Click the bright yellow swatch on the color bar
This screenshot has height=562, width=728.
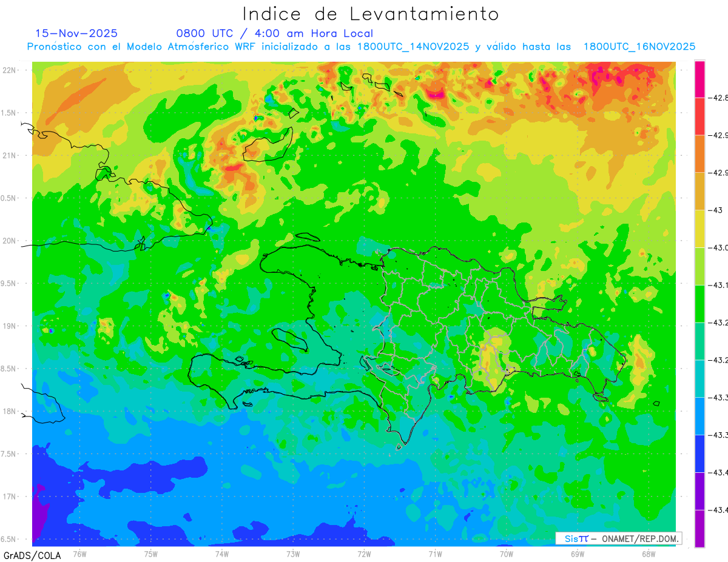pyautogui.click(x=699, y=229)
